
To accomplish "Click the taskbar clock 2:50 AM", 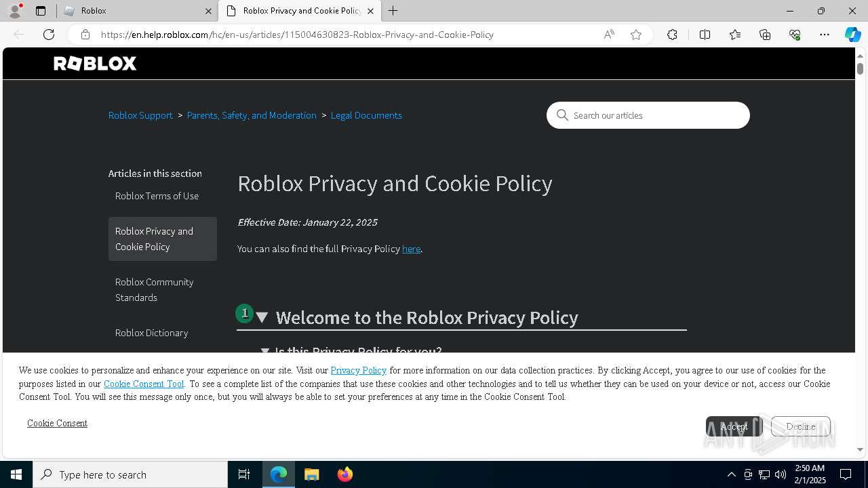I will (x=810, y=474).
